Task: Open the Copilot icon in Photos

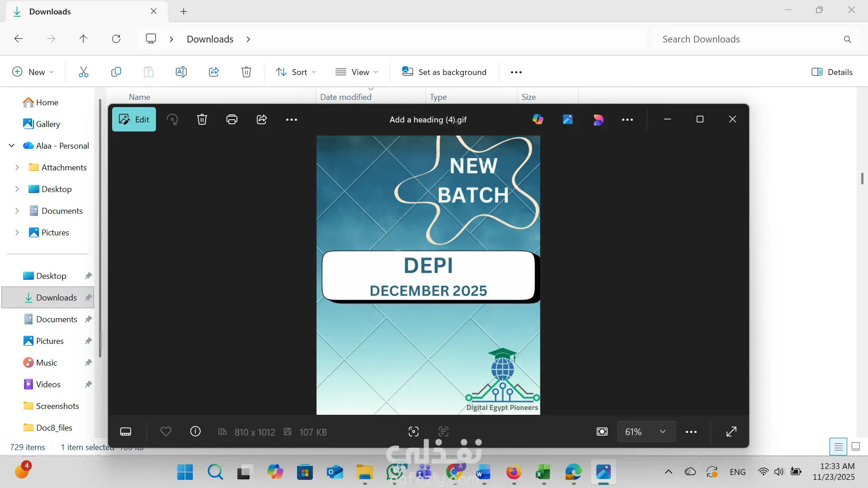Action: [x=538, y=119]
